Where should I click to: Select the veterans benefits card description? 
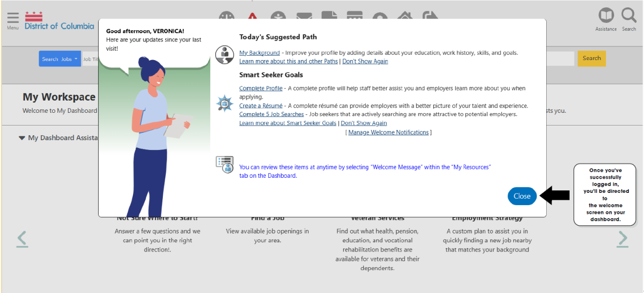tap(378, 250)
